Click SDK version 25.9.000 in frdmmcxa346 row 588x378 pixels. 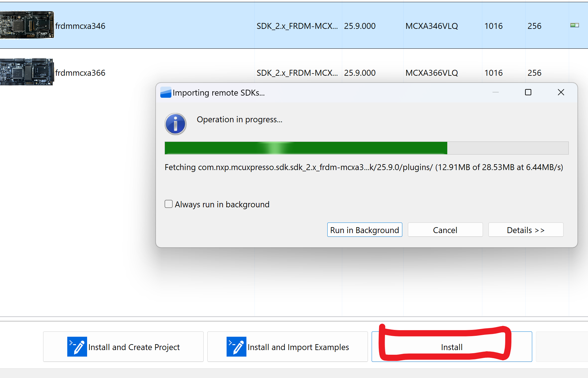tap(360, 26)
